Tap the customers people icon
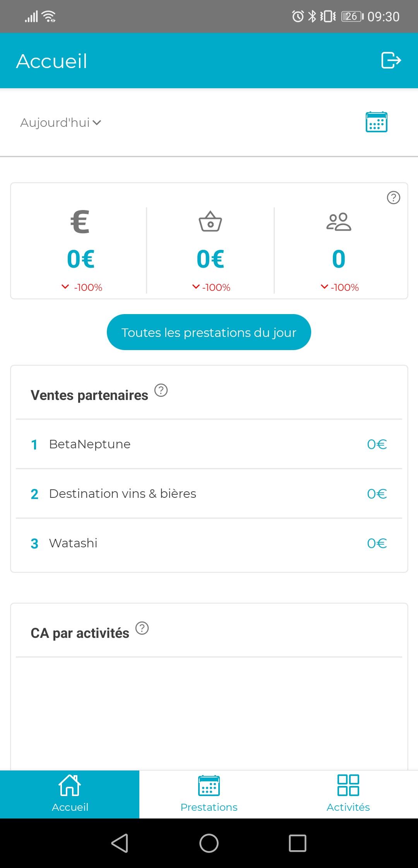 point(339,222)
